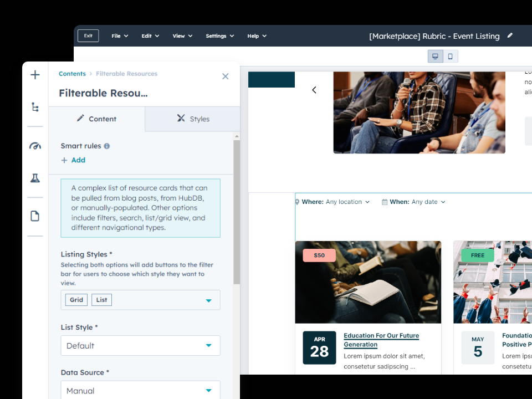Screen dimensions: 532x399
Task: Open the test flask icon
Action: pos(35,178)
